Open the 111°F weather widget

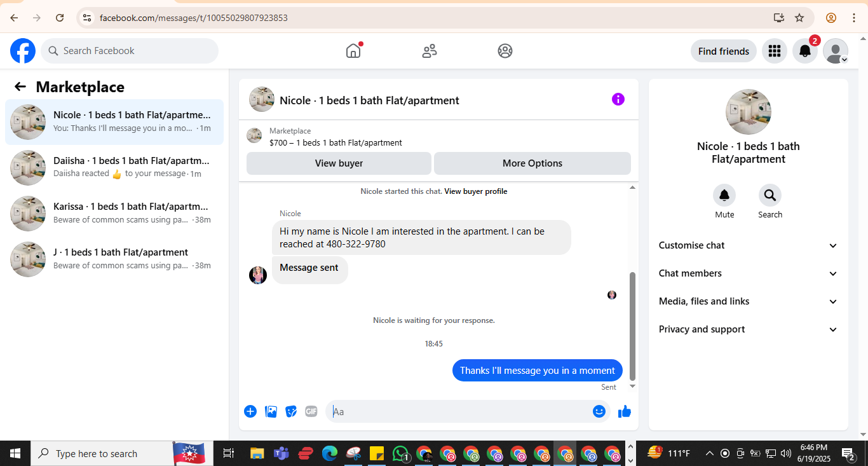tap(668, 453)
